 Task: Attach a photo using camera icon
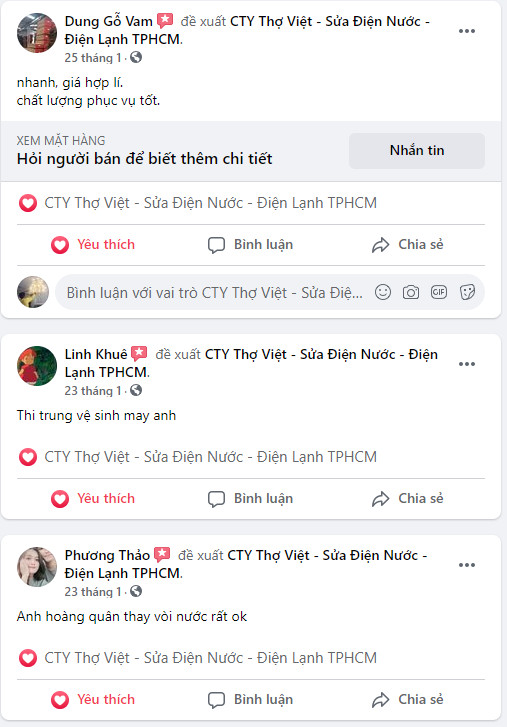(411, 293)
